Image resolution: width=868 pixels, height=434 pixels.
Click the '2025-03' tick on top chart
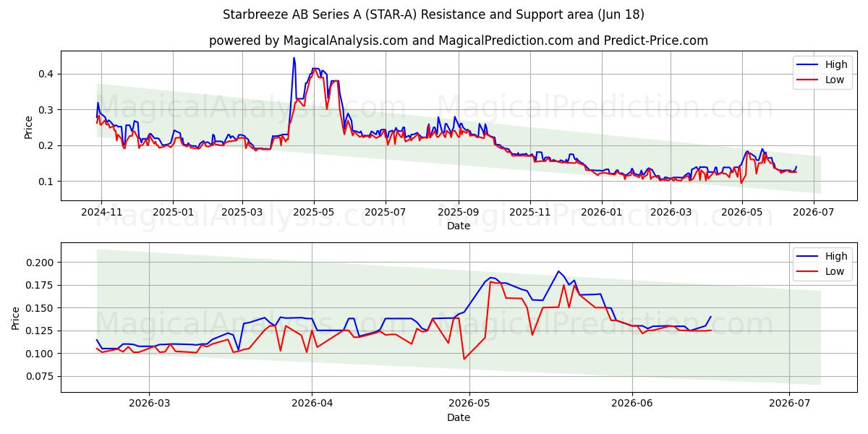(242, 212)
